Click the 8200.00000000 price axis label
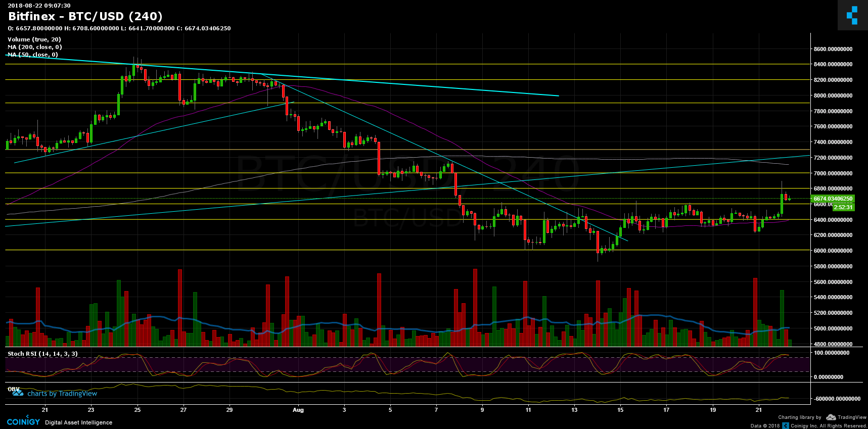Image resolution: width=868 pixels, height=429 pixels. point(833,80)
